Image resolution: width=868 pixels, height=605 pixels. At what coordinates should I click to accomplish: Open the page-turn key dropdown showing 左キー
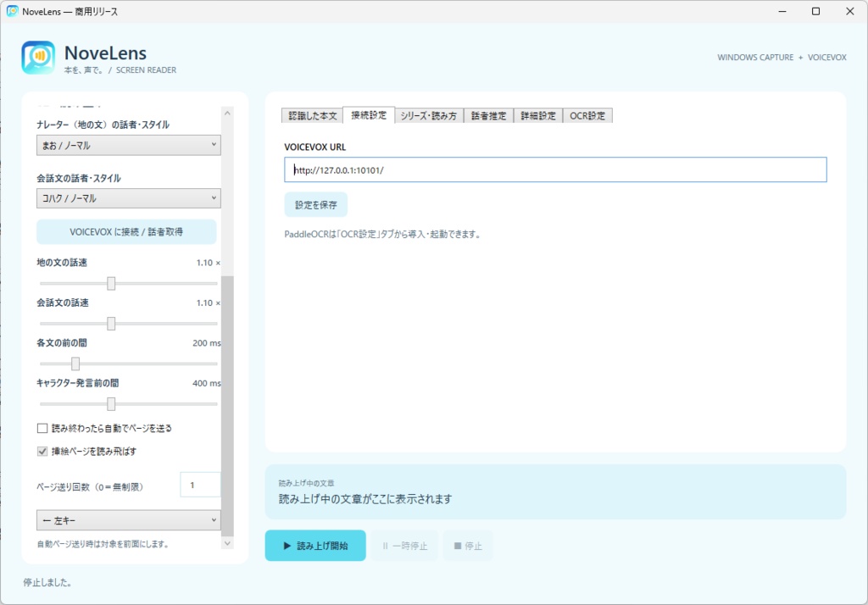(129, 520)
